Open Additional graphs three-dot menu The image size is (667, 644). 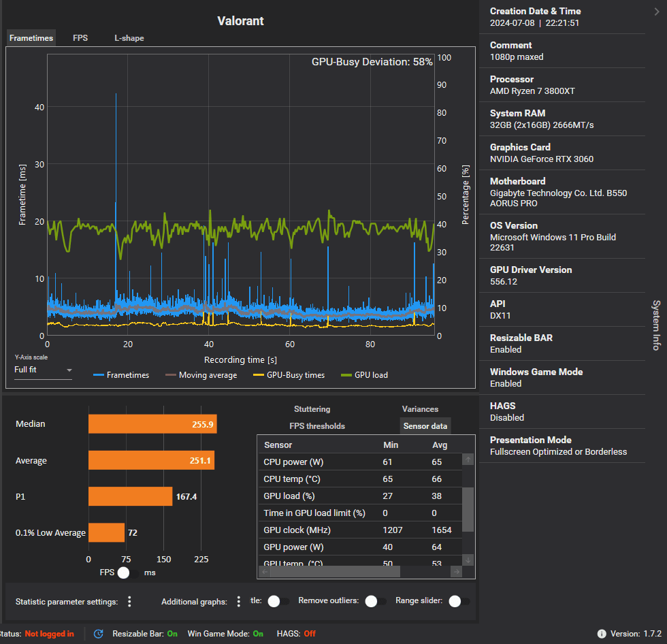(x=239, y=602)
